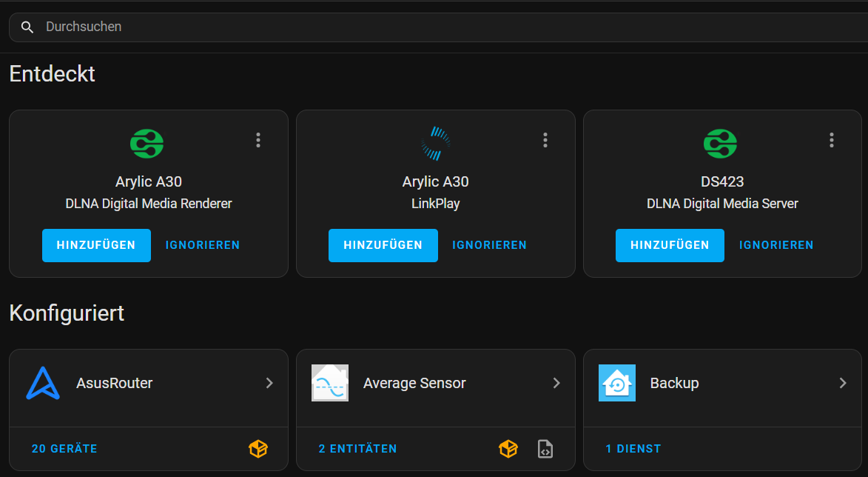Open the DLNA Digital Media Renderer card menu
This screenshot has width=868, height=477.
click(258, 140)
